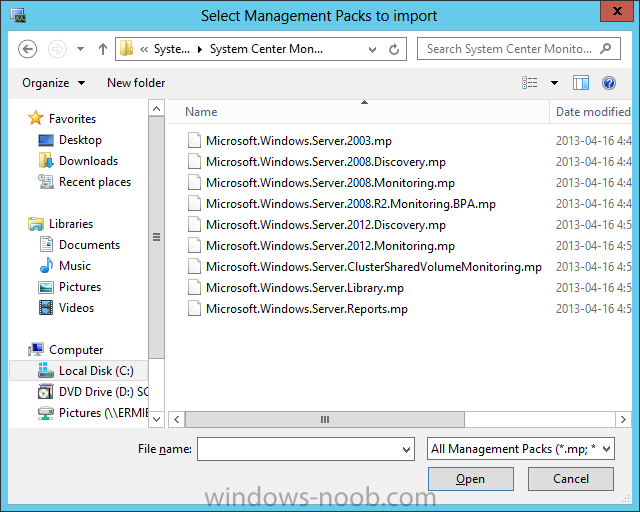This screenshot has width=640, height=512.
Task: Select Microsoft.Windows.Server.2003.mp file
Action: point(298,141)
